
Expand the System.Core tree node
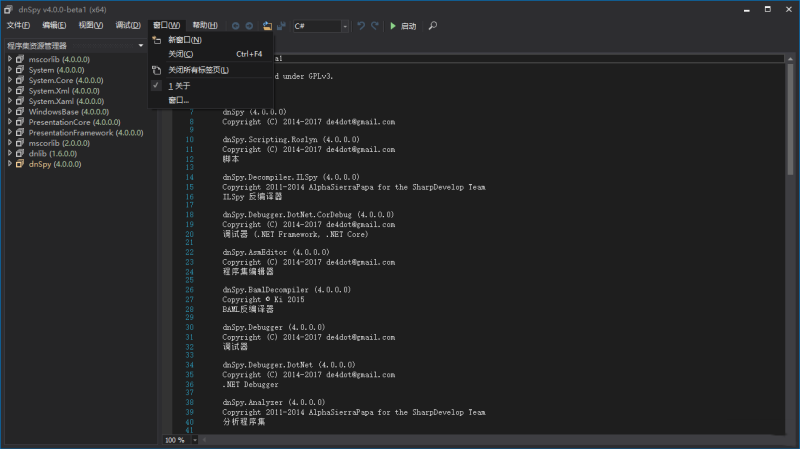pos(10,80)
